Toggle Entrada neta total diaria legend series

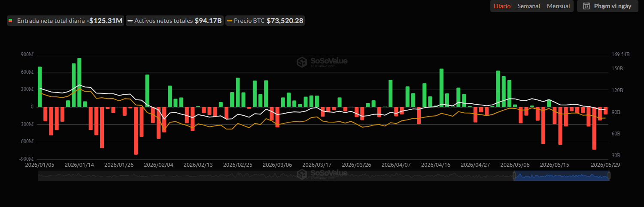tap(65, 21)
